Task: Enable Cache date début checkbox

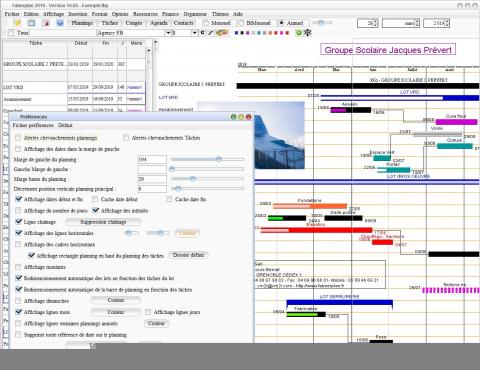Action: pyautogui.click(x=95, y=199)
